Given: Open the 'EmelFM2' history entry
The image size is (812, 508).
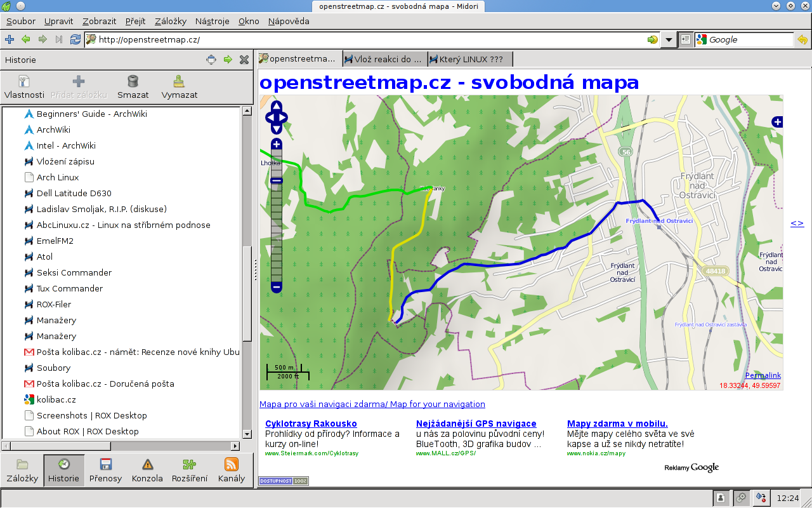Looking at the screenshot, I should click(x=55, y=241).
